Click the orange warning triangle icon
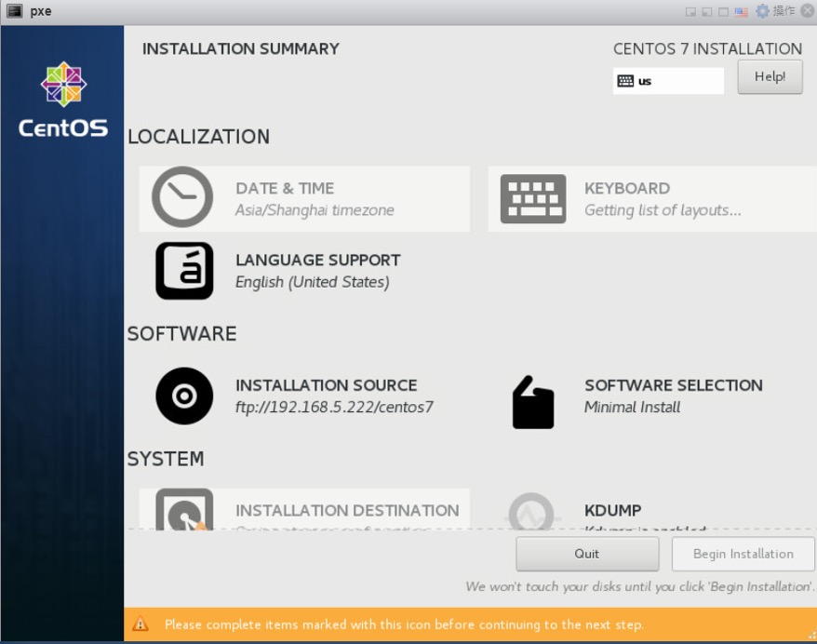This screenshot has height=644, width=817. [140, 624]
